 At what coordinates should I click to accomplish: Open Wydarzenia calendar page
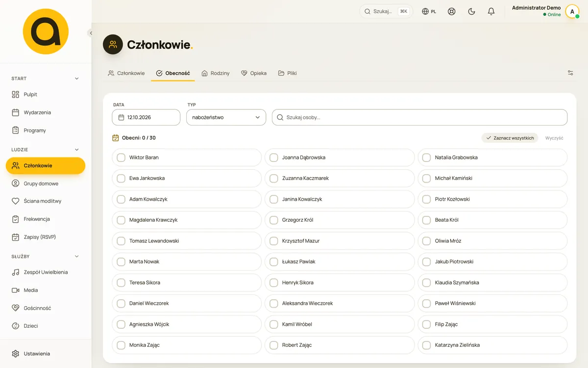click(46, 112)
